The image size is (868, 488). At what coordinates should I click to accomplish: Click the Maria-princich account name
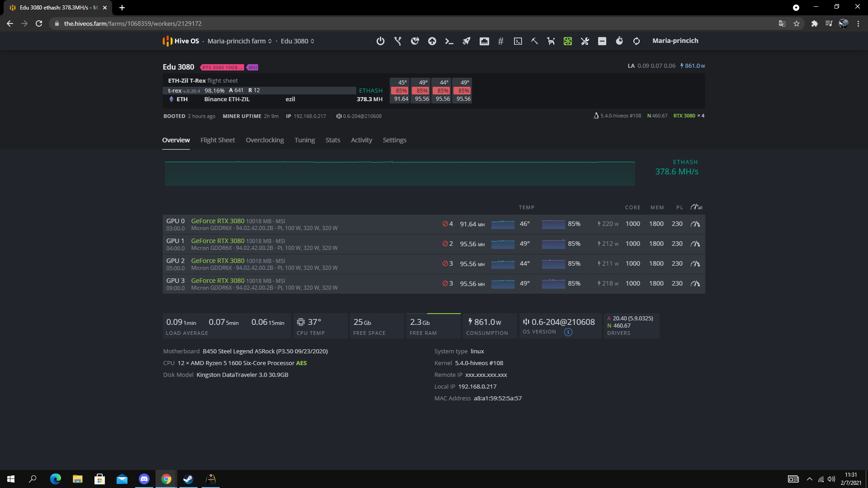675,41
